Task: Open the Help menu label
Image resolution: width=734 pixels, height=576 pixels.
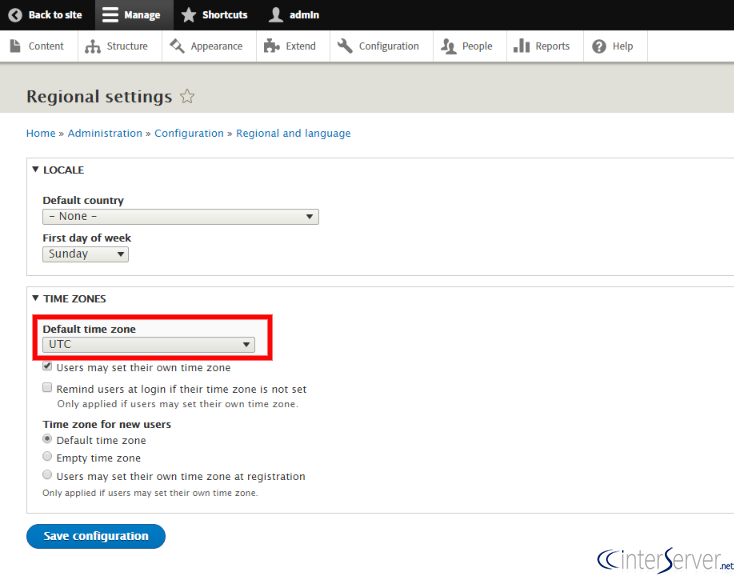Action: tap(623, 46)
